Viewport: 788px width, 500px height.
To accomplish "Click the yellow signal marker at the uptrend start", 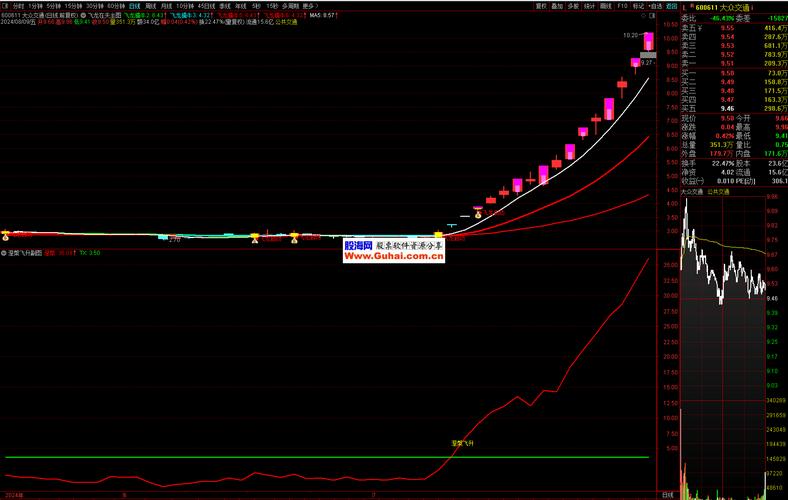I will 439,235.
